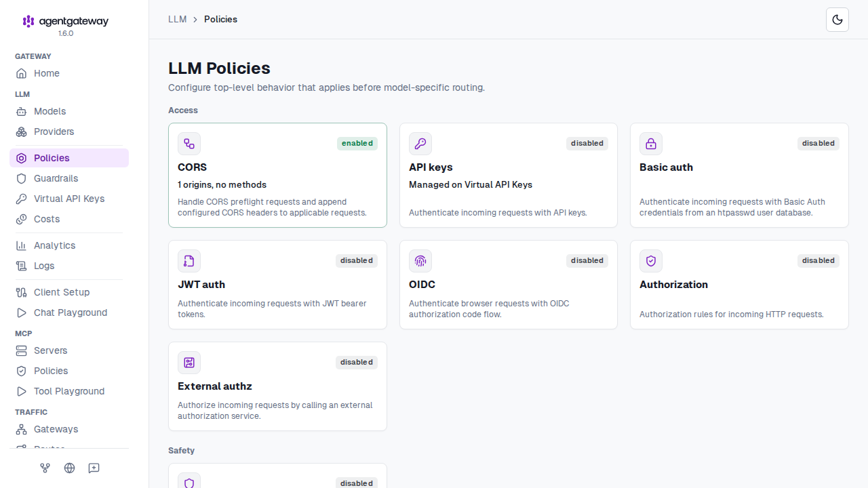Click 'Managed on Virtual API Keys' text

click(471, 185)
